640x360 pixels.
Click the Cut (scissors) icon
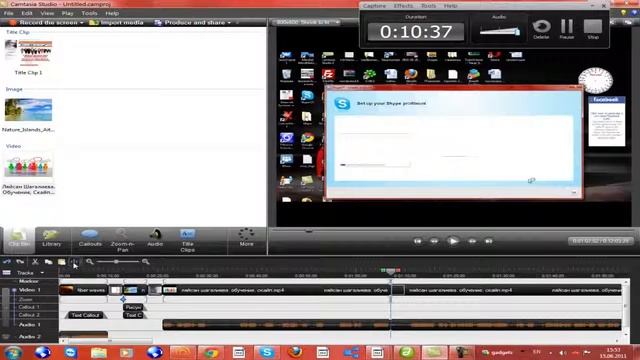[35, 262]
